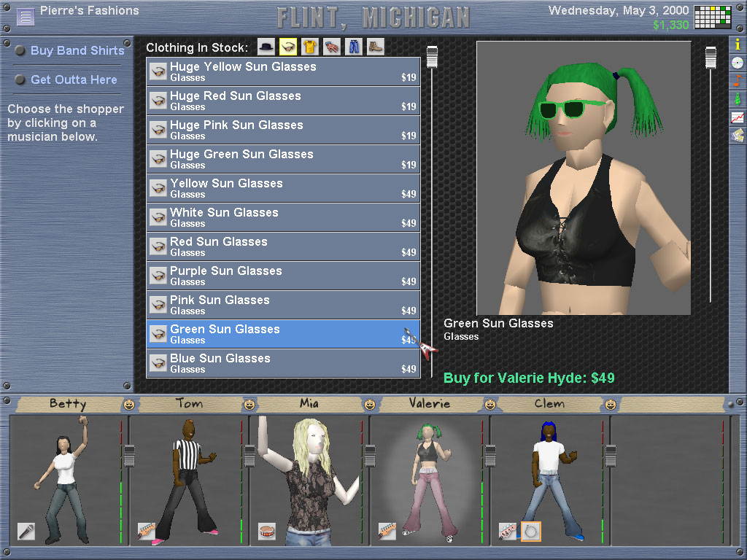Screen dimensions: 747x560
Task: Open the calendar grid in top right
Action: (x=712, y=17)
